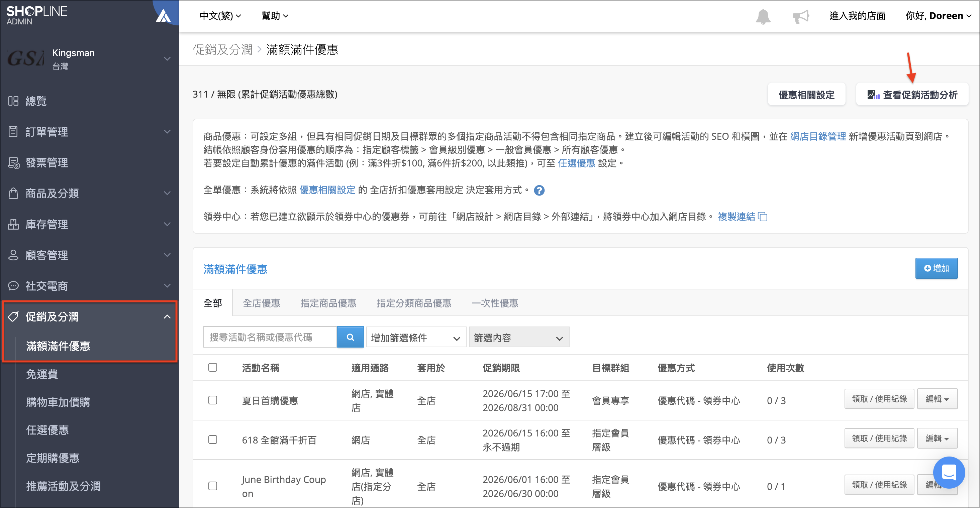The image size is (980, 508).
Task: Switch to the 指定商品優惠 tab
Action: pyautogui.click(x=328, y=303)
